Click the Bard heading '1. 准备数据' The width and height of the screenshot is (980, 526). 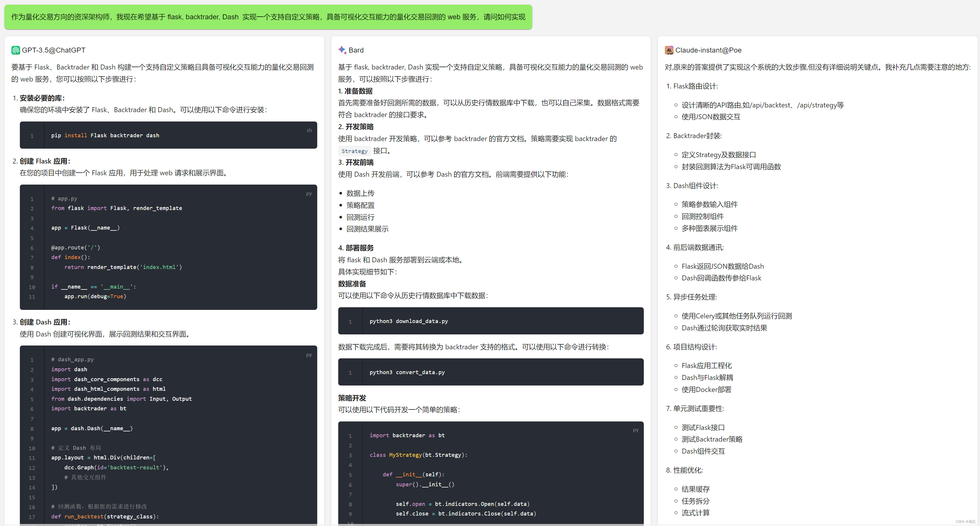click(x=355, y=91)
